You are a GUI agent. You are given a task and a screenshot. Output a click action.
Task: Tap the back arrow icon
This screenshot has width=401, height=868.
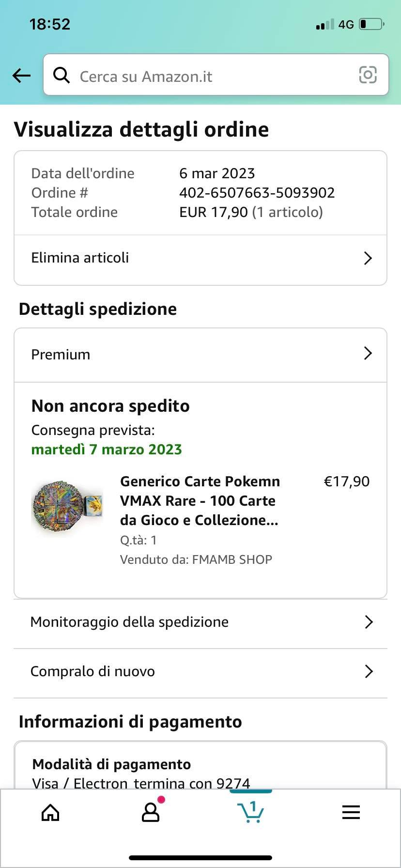point(21,75)
